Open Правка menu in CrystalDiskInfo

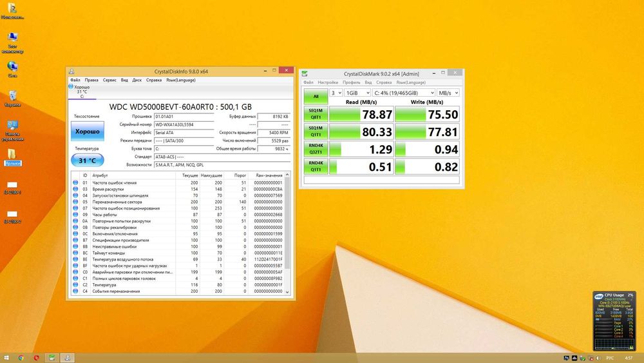point(91,80)
